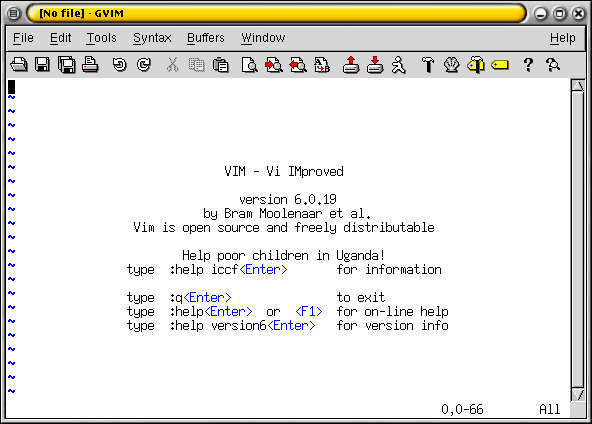Viewport: 592px width, 424px height.
Task: Click the scrollbar down arrow
Action: [578, 395]
